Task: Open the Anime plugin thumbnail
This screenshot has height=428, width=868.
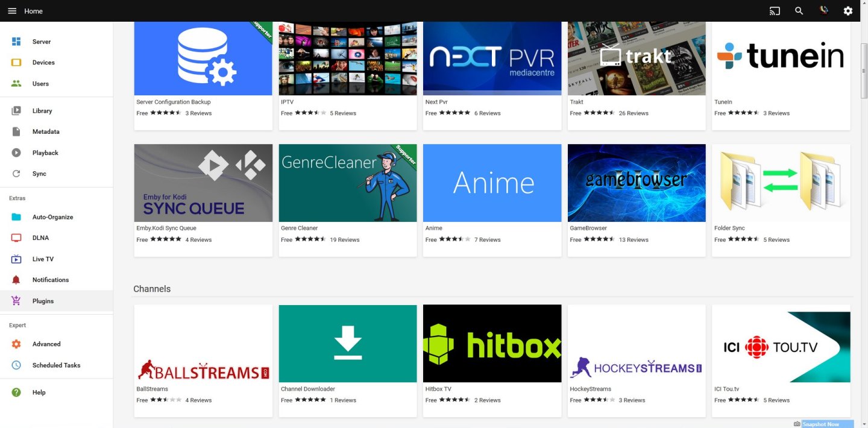Action: pos(492,183)
